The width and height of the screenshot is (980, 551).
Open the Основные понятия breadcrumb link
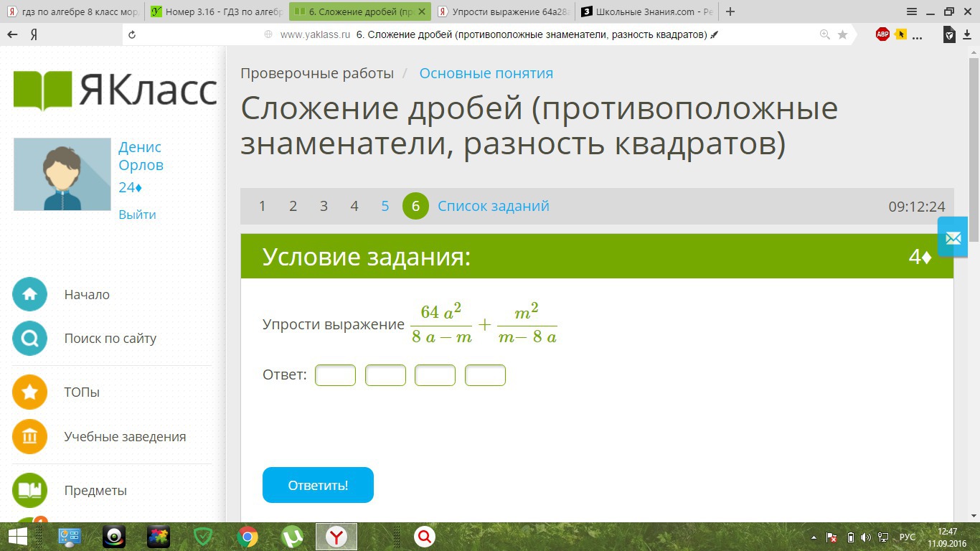(x=486, y=73)
